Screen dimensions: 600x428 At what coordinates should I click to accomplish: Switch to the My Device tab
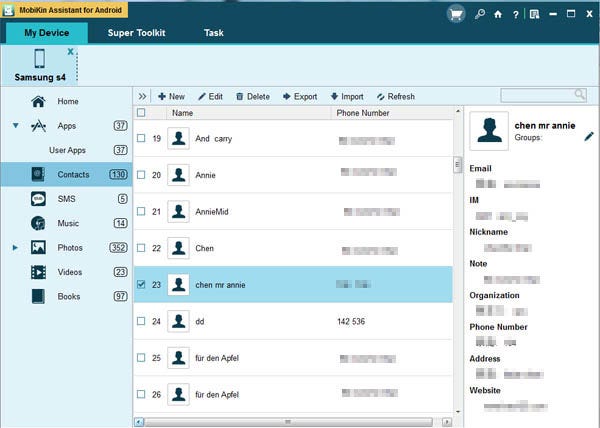pos(47,33)
